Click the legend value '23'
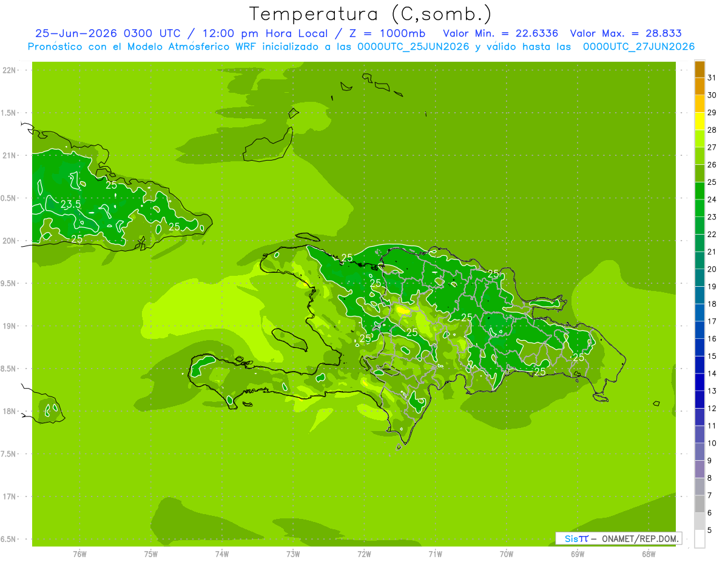Viewport: 728px width, 562px height. point(712,217)
